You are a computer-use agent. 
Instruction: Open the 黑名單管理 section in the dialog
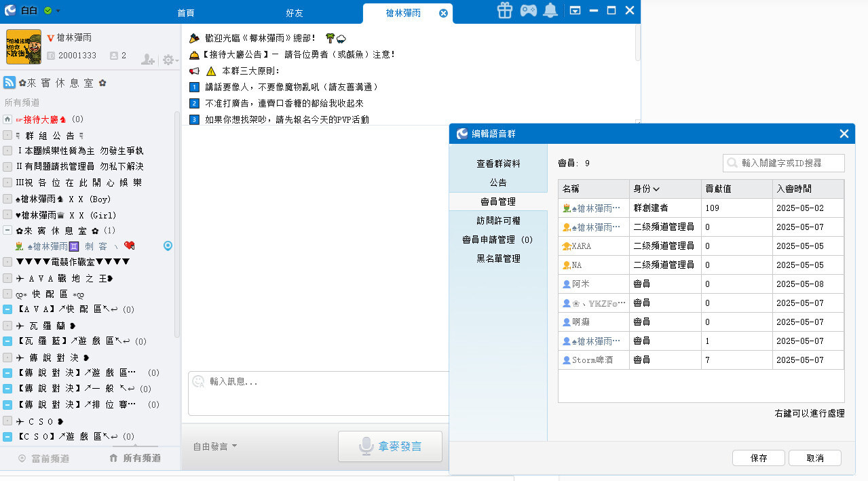click(499, 258)
